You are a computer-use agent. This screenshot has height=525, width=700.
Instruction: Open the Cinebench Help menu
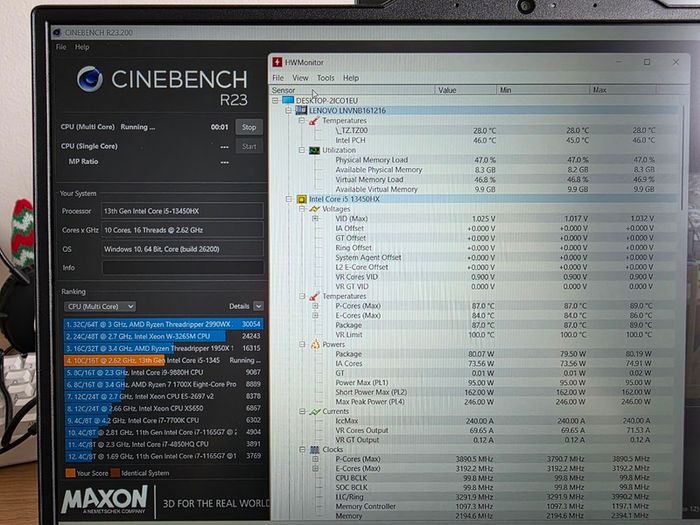82,47
